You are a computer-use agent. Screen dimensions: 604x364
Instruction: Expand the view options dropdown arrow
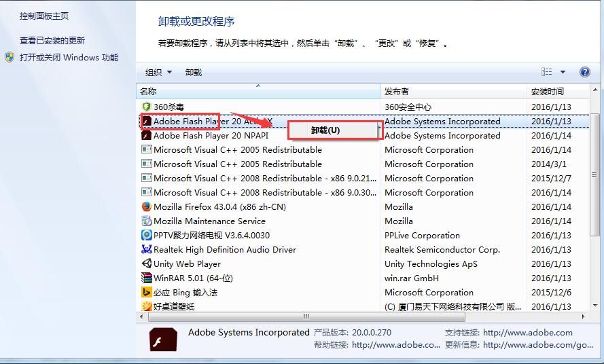[x=563, y=72]
